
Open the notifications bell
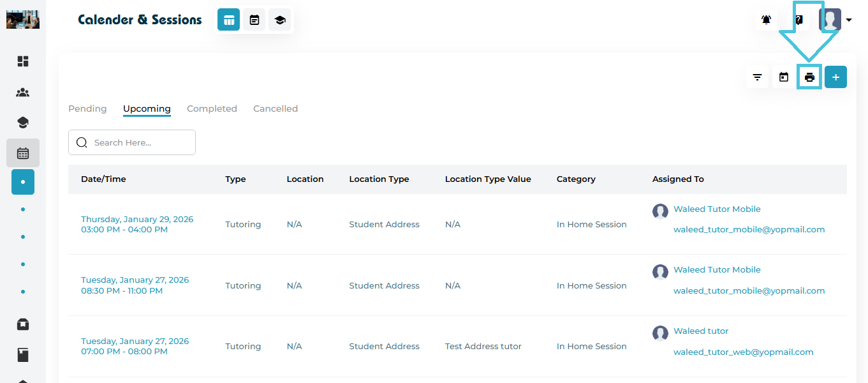tap(766, 20)
